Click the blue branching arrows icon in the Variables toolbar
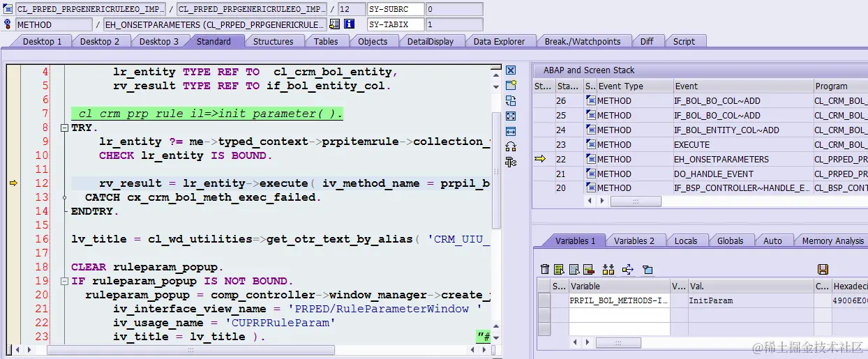Screen dimensions: 868x359 (x=627, y=269)
